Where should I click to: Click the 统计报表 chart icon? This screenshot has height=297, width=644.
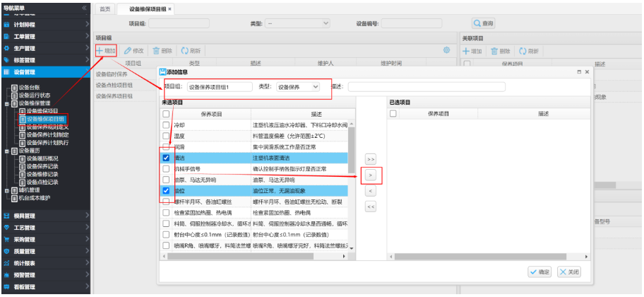(6, 263)
